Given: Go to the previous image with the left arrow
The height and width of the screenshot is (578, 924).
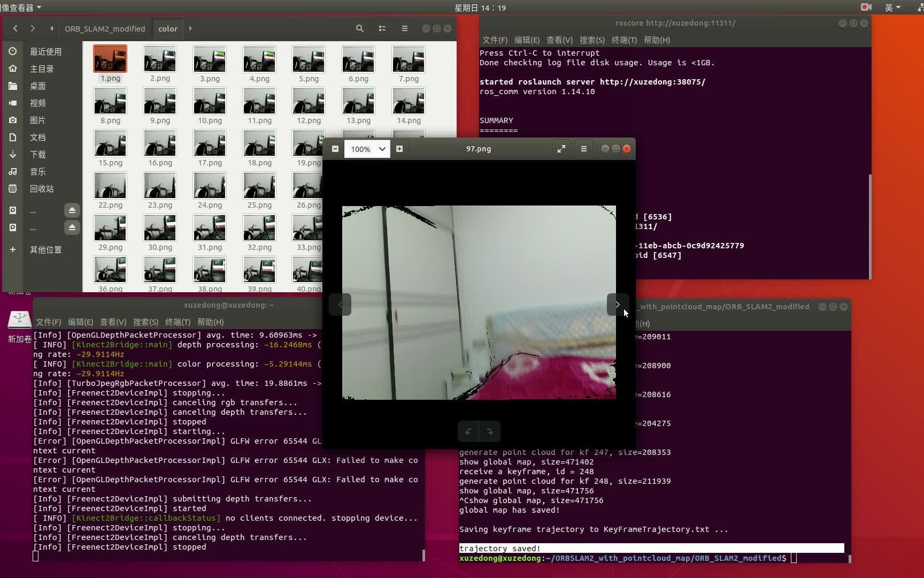Looking at the screenshot, I should [340, 304].
